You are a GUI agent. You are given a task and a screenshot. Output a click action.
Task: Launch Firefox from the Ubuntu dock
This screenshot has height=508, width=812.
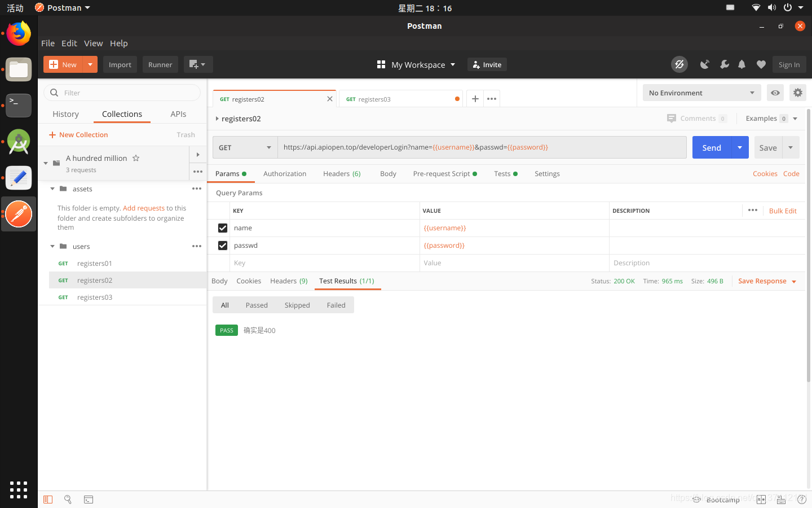click(x=19, y=34)
